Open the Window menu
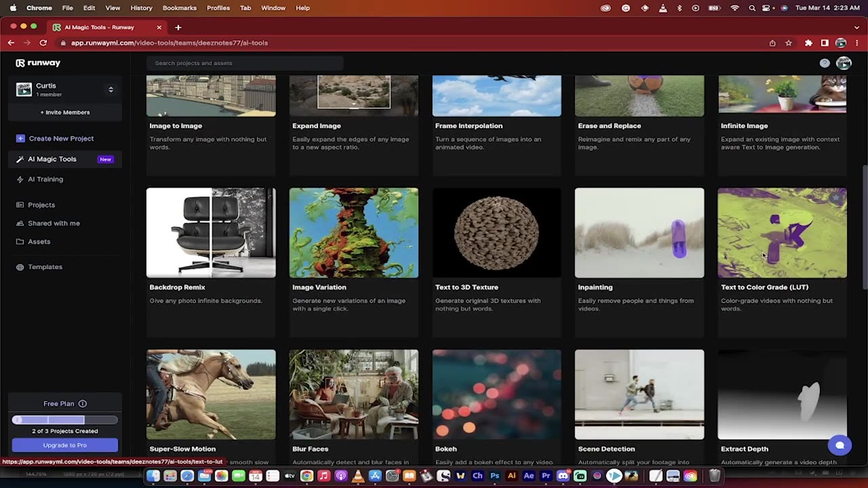Screen dimensions: 868x488 [x=273, y=8]
